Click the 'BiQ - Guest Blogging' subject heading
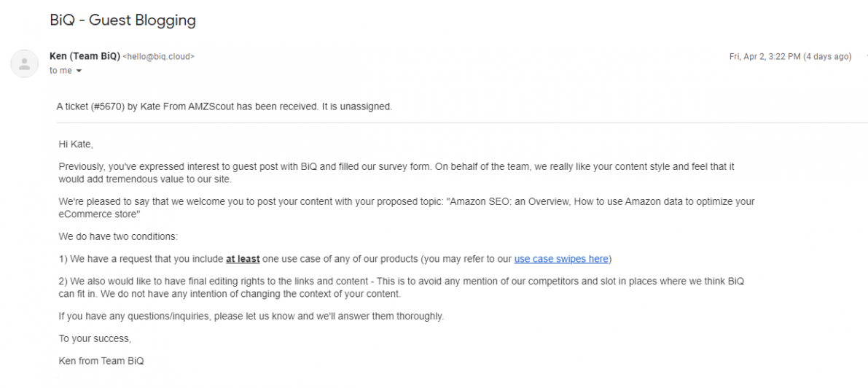The height and width of the screenshot is (388, 868). coord(123,20)
